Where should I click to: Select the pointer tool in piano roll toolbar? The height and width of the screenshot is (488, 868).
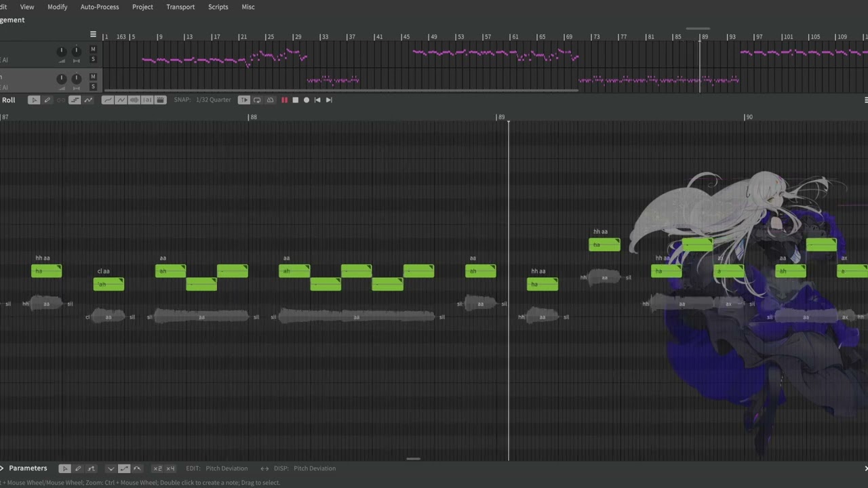tap(34, 100)
